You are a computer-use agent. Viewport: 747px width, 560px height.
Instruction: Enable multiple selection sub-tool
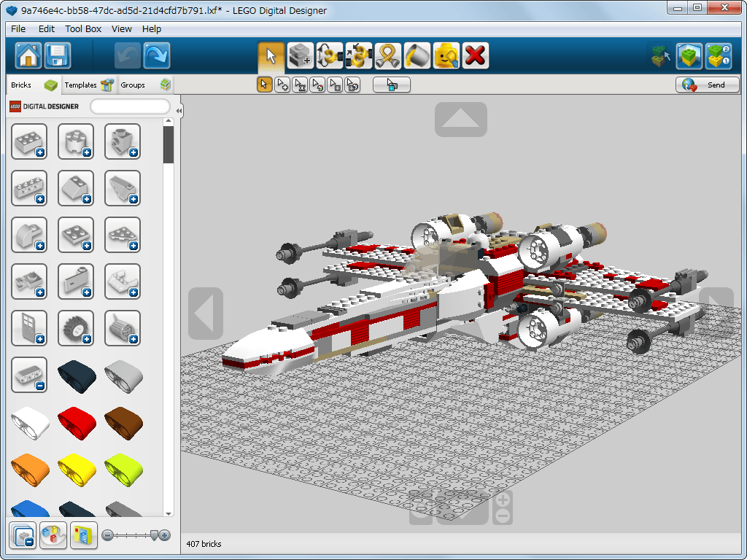282,85
